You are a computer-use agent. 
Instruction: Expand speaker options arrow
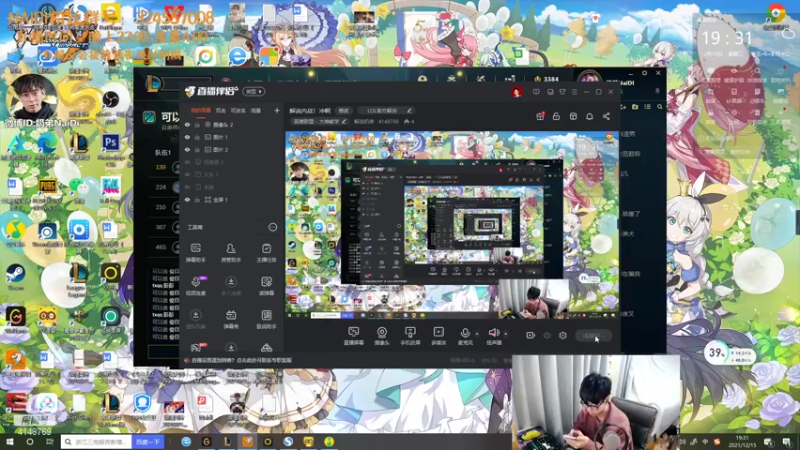506,334
